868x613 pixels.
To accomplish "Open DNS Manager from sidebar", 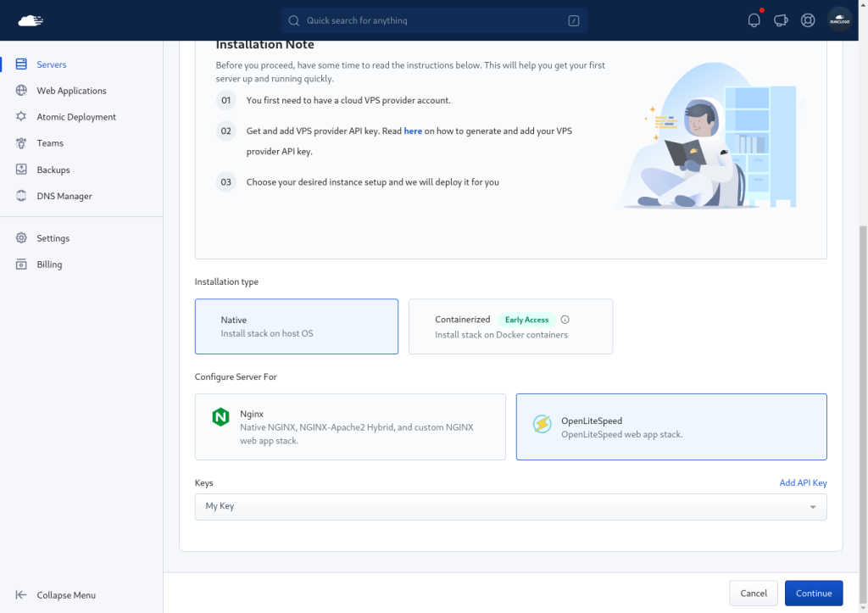I will click(x=64, y=196).
